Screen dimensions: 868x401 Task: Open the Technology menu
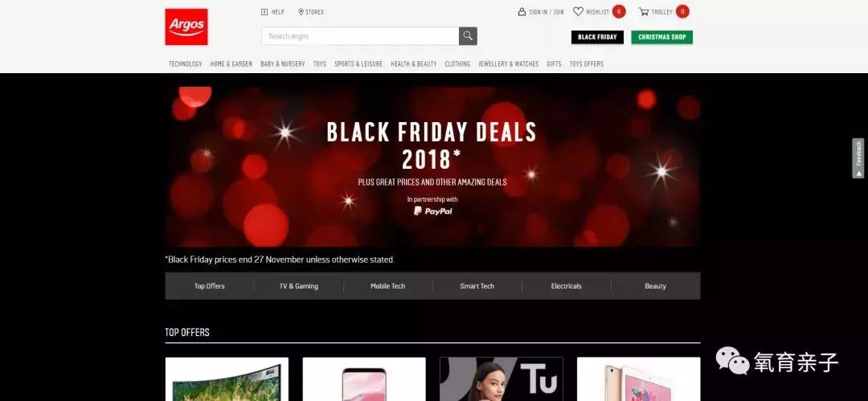tap(186, 63)
